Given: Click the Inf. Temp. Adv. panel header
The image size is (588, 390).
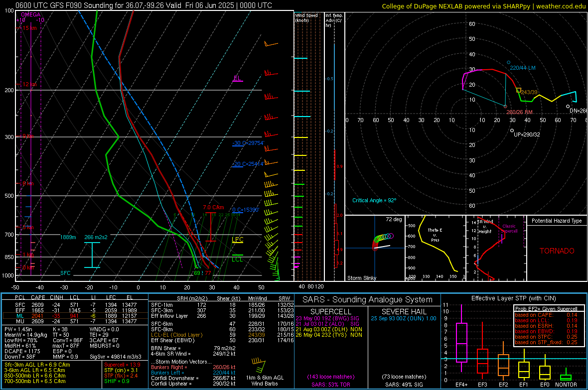Looking at the screenshot, I should (x=334, y=20).
